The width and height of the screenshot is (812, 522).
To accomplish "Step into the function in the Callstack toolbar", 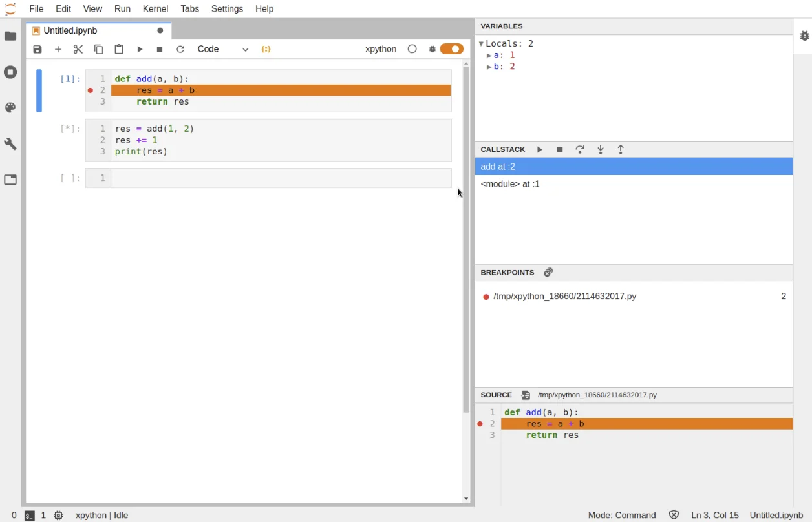I will tap(601, 149).
